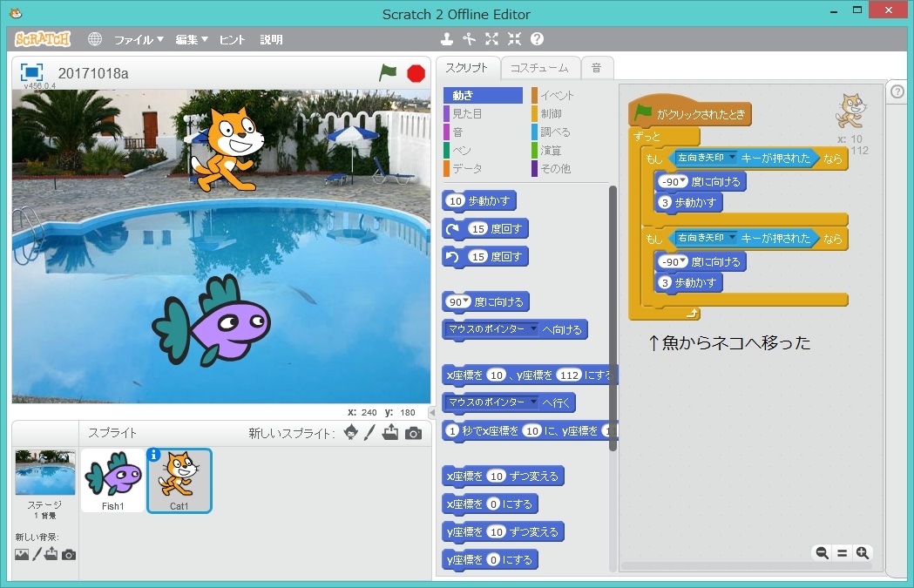Select the Duplicate stamp tool
Viewport: 914px width, 588px height.
click(447, 39)
